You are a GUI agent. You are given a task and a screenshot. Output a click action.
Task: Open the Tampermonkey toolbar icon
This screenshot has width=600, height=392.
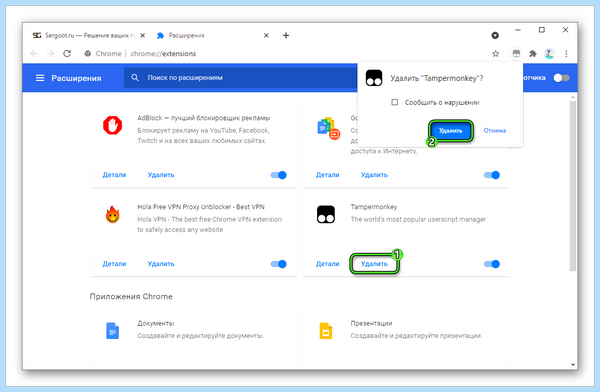[x=516, y=54]
